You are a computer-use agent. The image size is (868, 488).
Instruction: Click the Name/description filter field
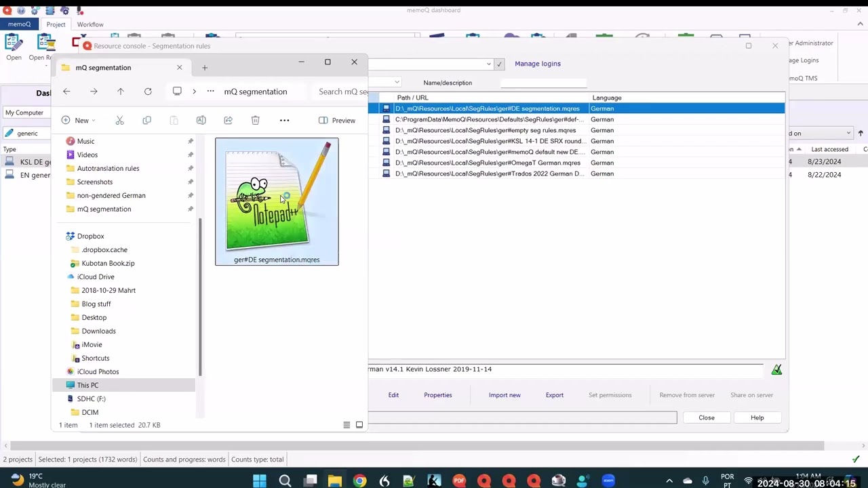click(543, 83)
